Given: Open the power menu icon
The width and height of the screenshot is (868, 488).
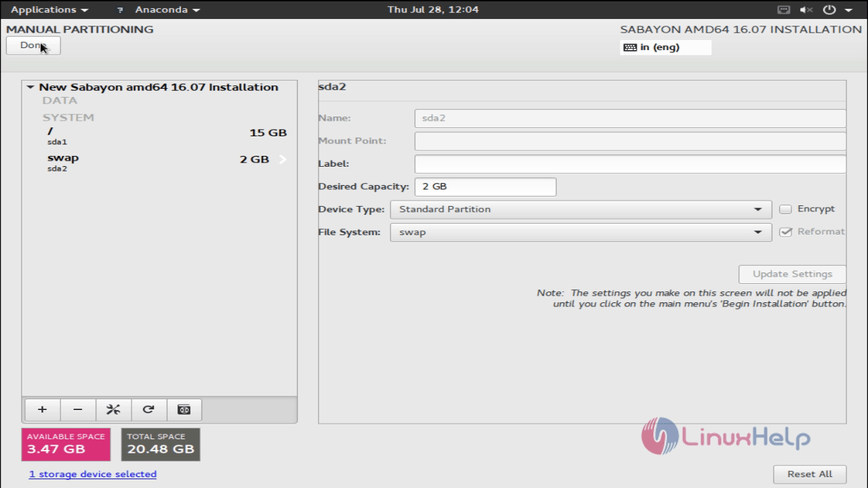Looking at the screenshot, I should tap(830, 9).
